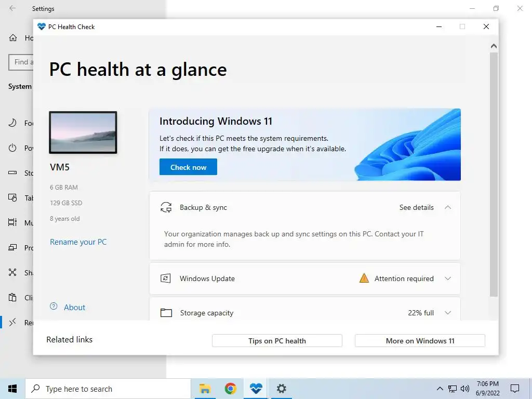The image size is (532, 399).
Task: Click the Settings back arrow
Action: pyautogui.click(x=12, y=8)
